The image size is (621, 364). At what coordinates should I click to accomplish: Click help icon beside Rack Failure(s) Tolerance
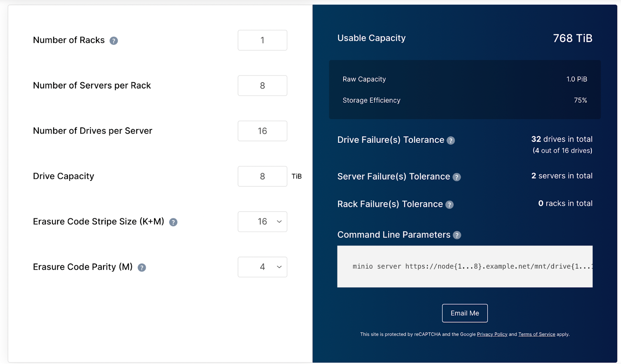click(x=449, y=205)
